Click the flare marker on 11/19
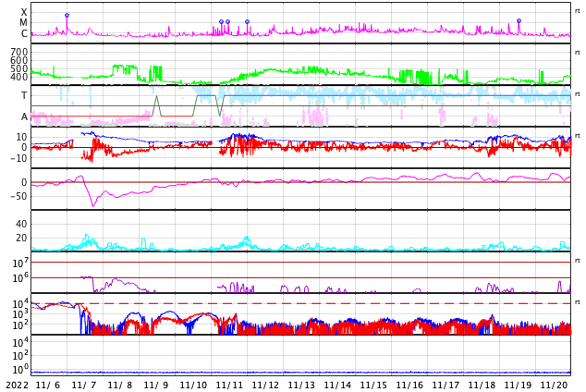This screenshot has width=586, height=392. (519, 21)
